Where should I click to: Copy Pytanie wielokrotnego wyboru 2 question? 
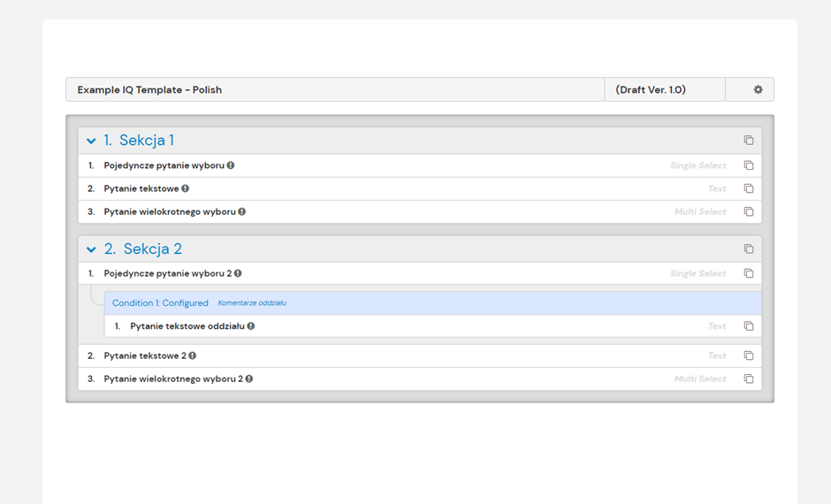click(x=749, y=379)
